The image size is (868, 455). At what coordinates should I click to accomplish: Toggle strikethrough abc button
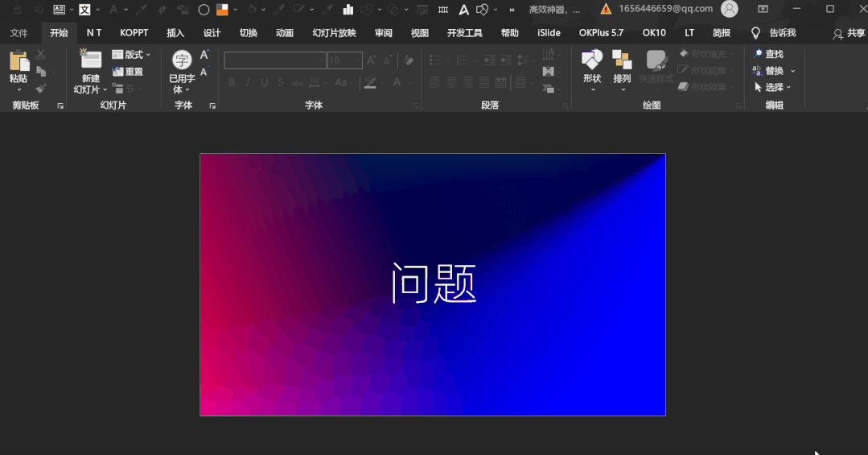(298, 82)
